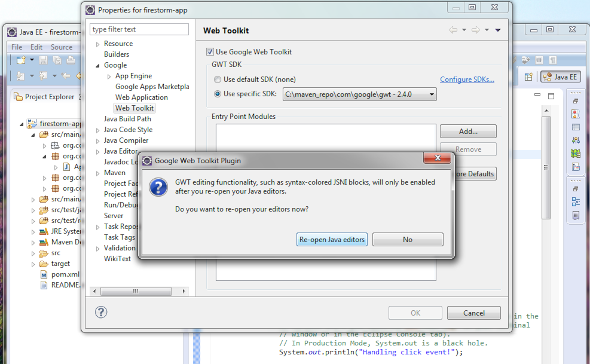
Task: Select Use default SDK (none) radio
Action: pos(218,79)
